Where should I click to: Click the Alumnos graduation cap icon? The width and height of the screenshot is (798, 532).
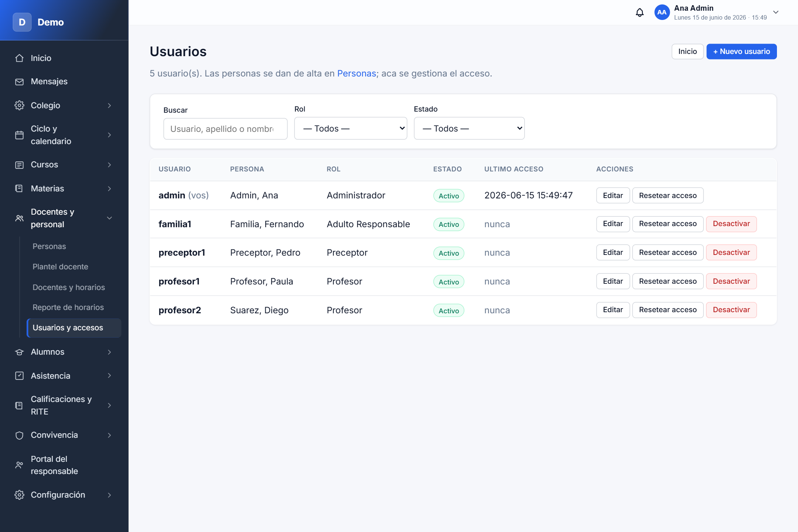(19, 352)
